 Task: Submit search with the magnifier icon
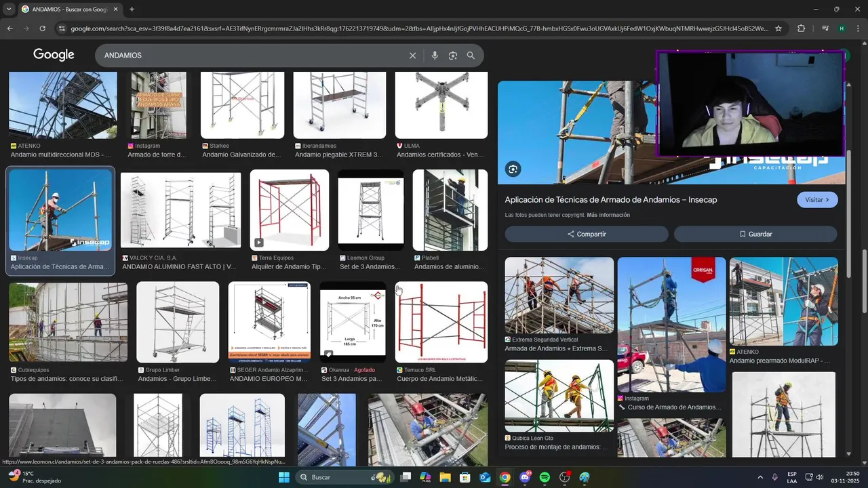click(x=471, y=56)
